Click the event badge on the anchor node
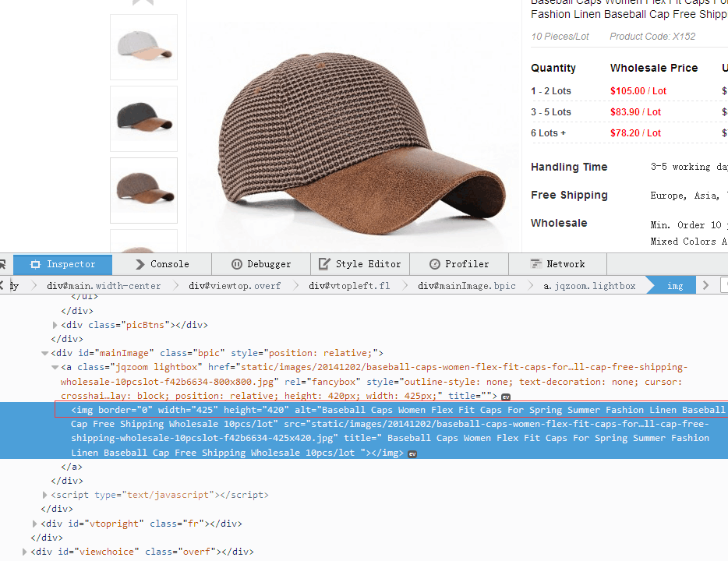This screenshot has height=561, width=728. click(506, 397)
